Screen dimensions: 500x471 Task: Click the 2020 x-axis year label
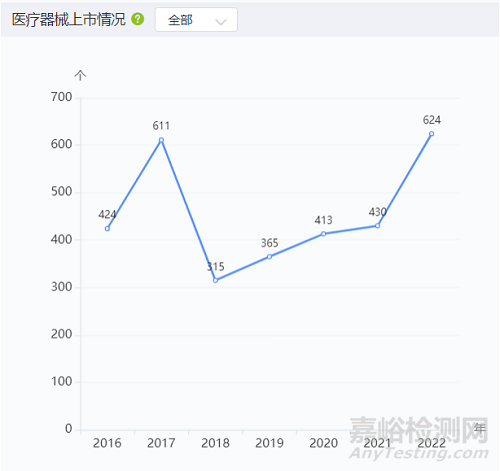(x=323, y=443)
